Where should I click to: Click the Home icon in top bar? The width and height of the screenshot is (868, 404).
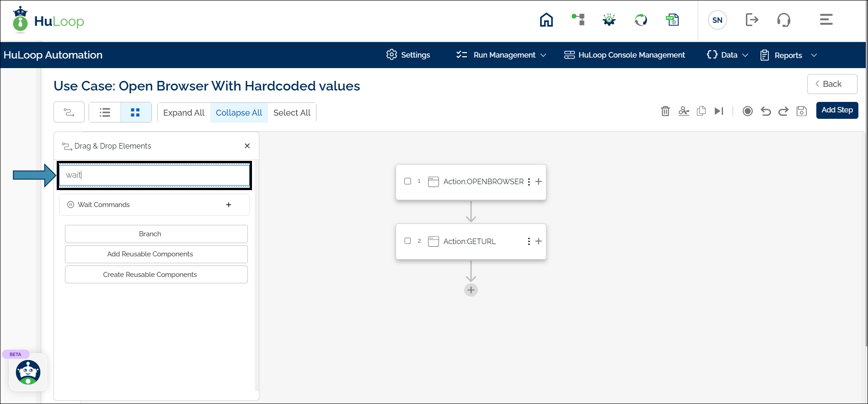(x=546, y=20)
